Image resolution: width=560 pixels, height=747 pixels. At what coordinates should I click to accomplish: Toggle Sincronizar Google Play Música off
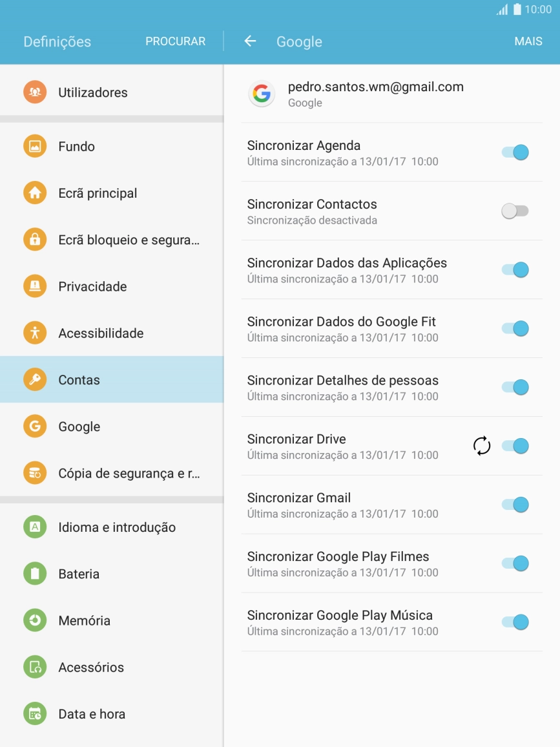point(515,622)
